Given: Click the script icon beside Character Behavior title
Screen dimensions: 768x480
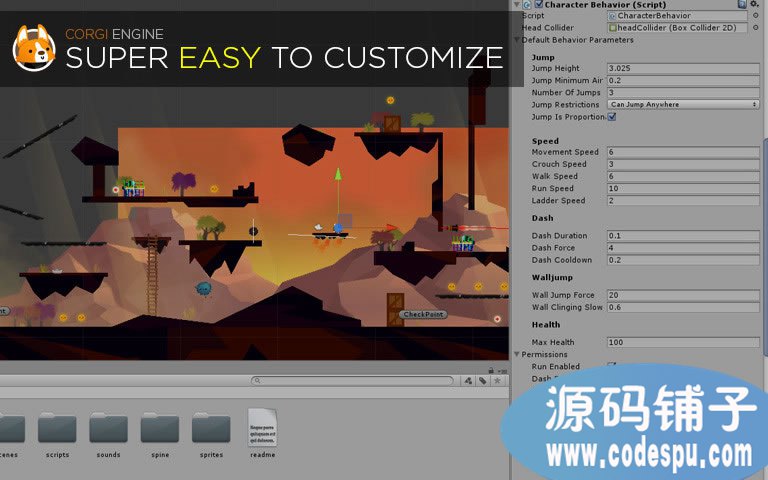Looking at the screenshot, I should point(528,5).
